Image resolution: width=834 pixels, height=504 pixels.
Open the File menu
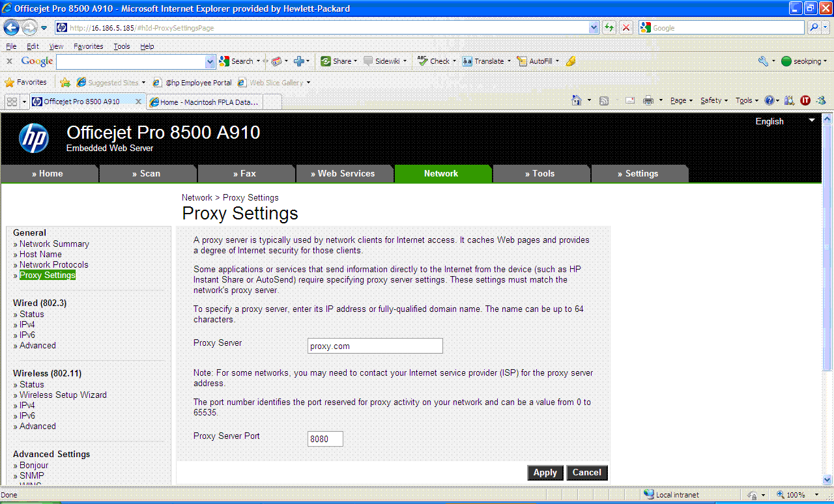click(x=11, y=46)
